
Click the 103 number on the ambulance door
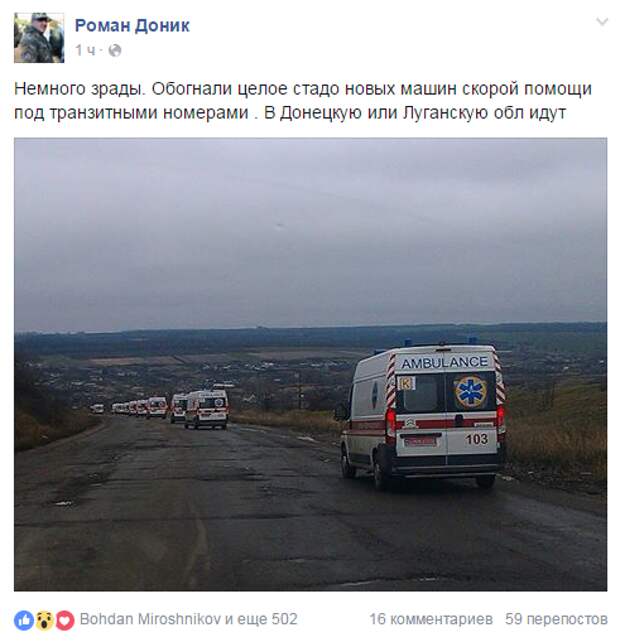click(477, 439)
